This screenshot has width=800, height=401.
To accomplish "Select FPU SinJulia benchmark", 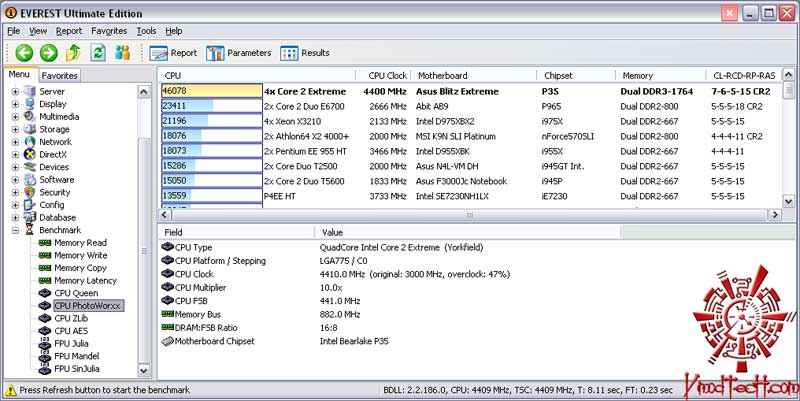I will [x=77, y=369].
